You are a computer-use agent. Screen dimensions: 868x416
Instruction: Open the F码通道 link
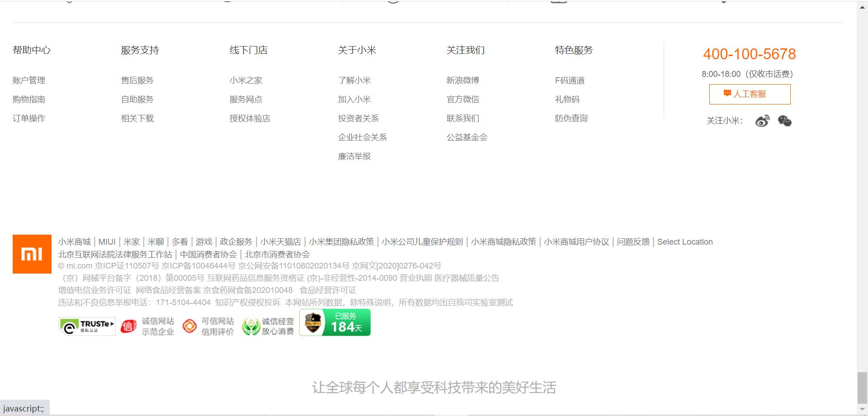[x=570, y=80]
